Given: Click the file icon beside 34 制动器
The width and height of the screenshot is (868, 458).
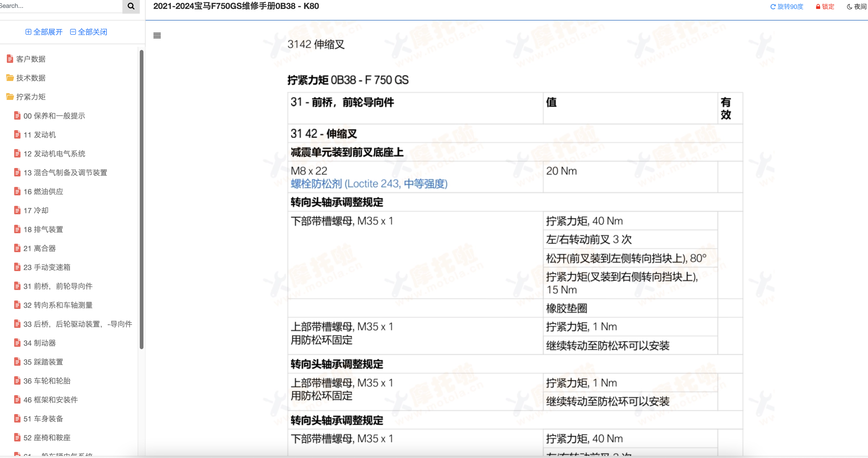Looking at the screenshot, I should point(17,343).
